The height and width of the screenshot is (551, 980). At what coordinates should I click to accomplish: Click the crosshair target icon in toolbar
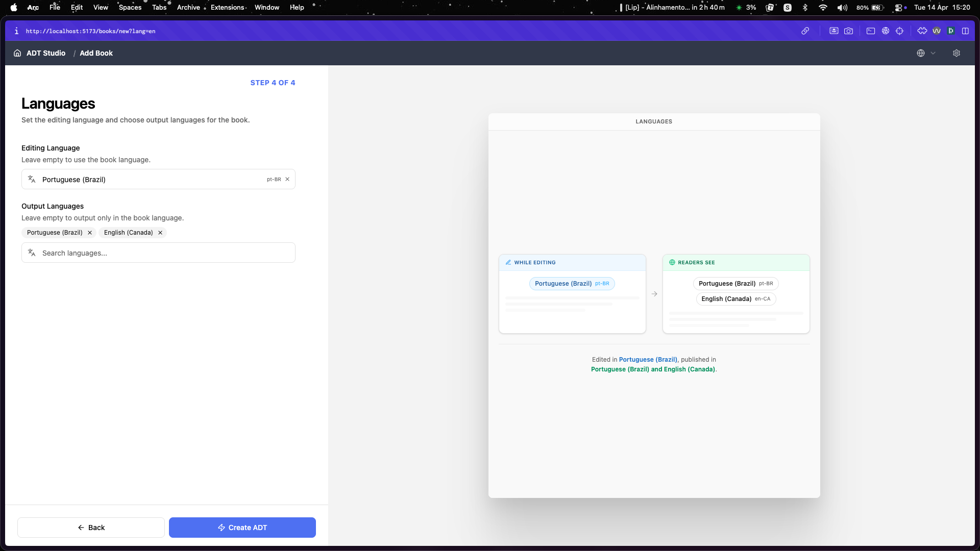[x=899, y=31]
